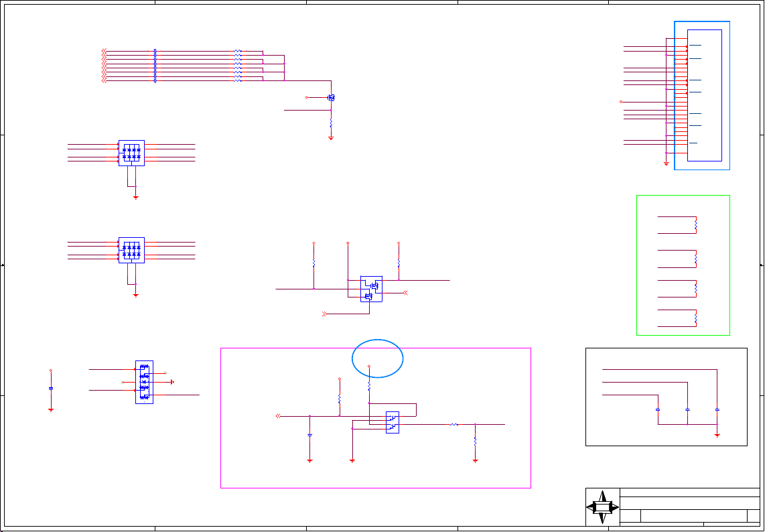769x532 pixels.
Task: Select the second resistor in the green box
Action: coord(696,259)
